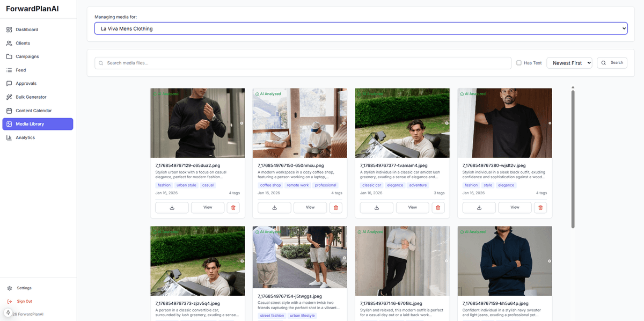Click the delete trash icon on the 650nmxu.png card
The image size is (644, 321).
[336, 207]
